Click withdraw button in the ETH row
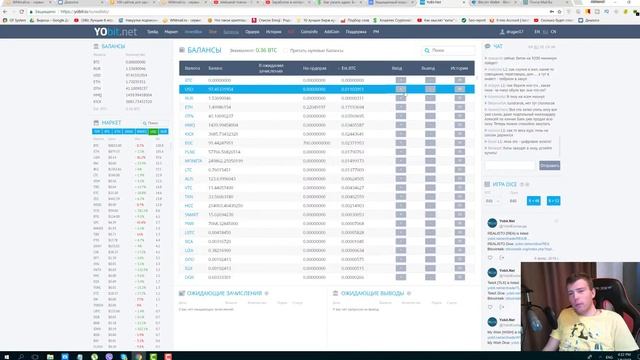The height and width of the screenshot is (360, 640). point(430,107)
